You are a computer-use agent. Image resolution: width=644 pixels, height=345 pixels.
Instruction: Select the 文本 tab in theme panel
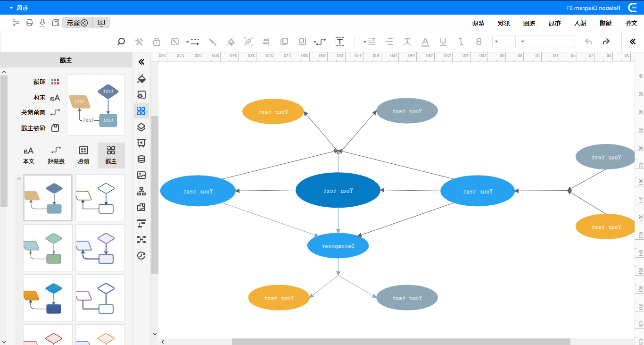coord(29,155)
